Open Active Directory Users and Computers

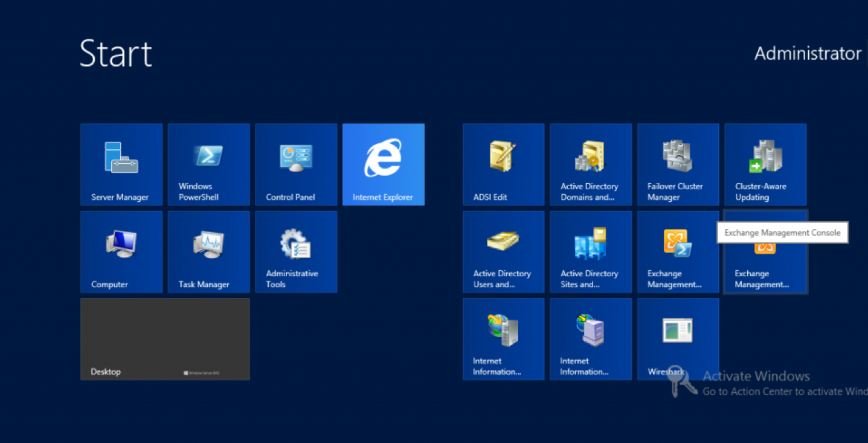click(503, 251)
